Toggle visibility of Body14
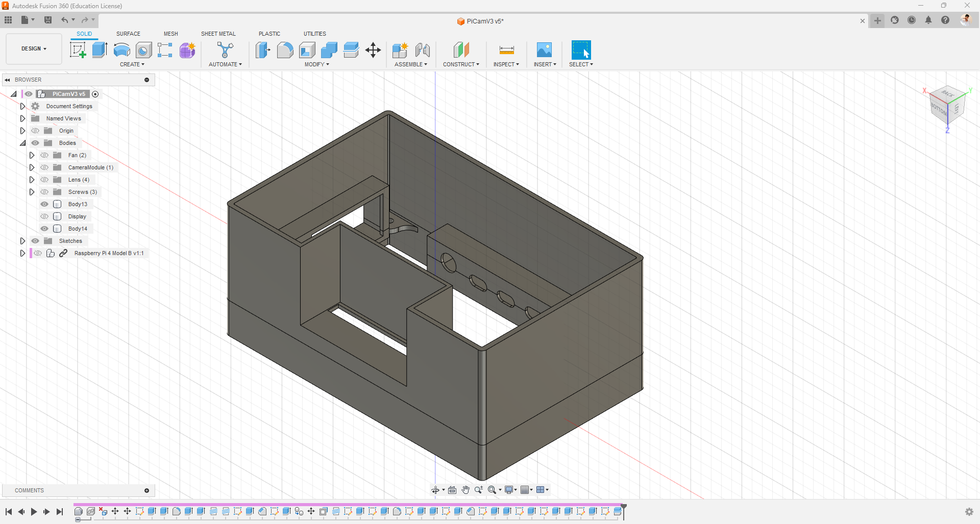Viewport: 980px width, 524px height. click(44, 229)
